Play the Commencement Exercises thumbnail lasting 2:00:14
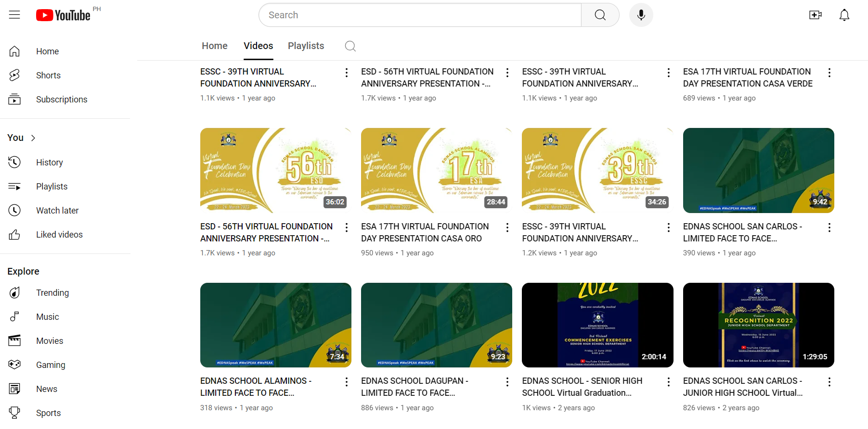 point(597,325)
